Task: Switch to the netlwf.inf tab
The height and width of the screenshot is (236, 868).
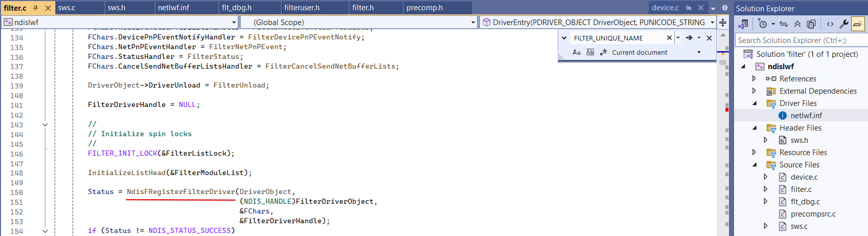Action: click(173, 8)
